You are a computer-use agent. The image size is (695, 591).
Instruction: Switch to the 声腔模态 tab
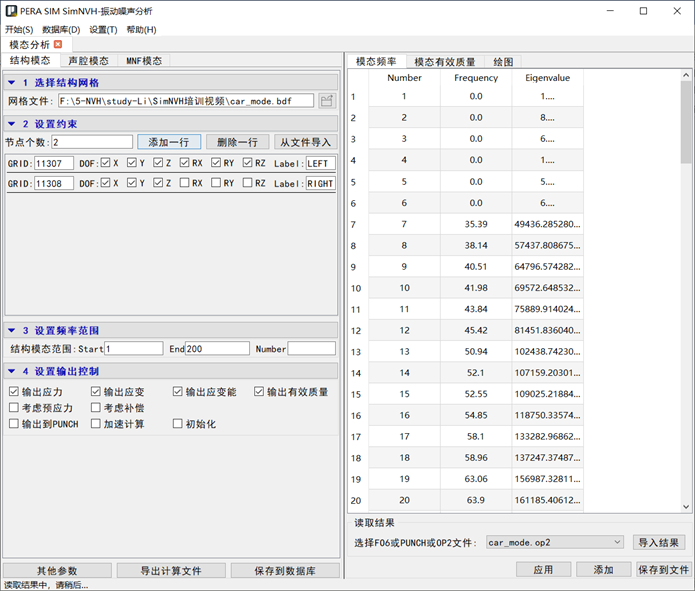click(x=88, y=61)
